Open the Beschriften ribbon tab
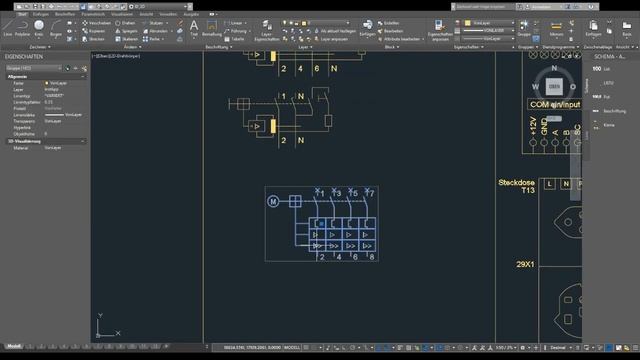This screenshot has height=360, width=640. pyautogui.click(x=65, y=14)
